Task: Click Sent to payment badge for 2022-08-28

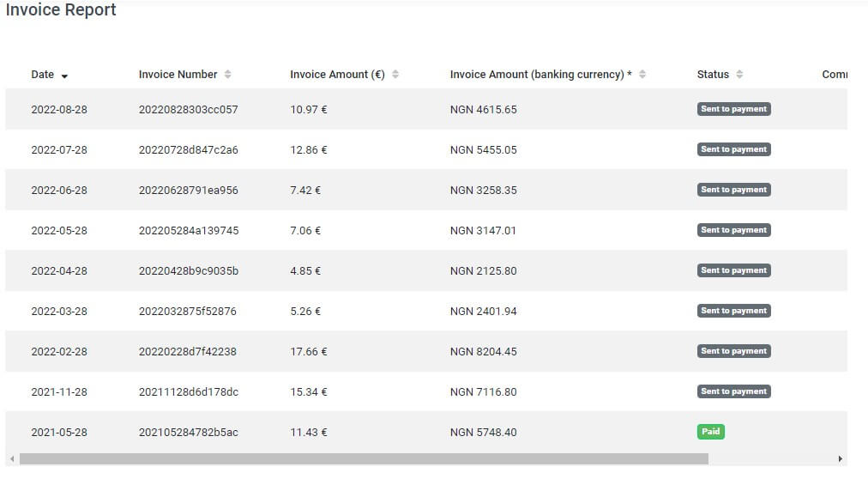Action: coord(733,109)
